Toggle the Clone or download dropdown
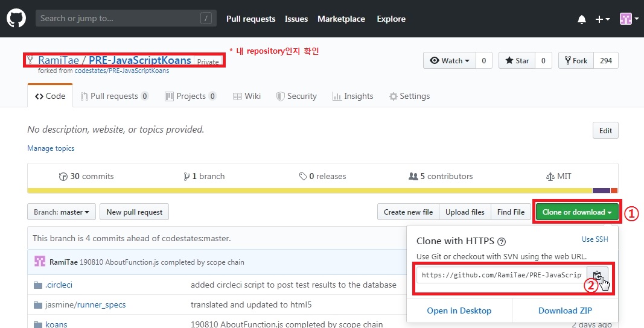The height and width of the screenshot is (328, 644). pyautogui.click(x=576, y=212)
